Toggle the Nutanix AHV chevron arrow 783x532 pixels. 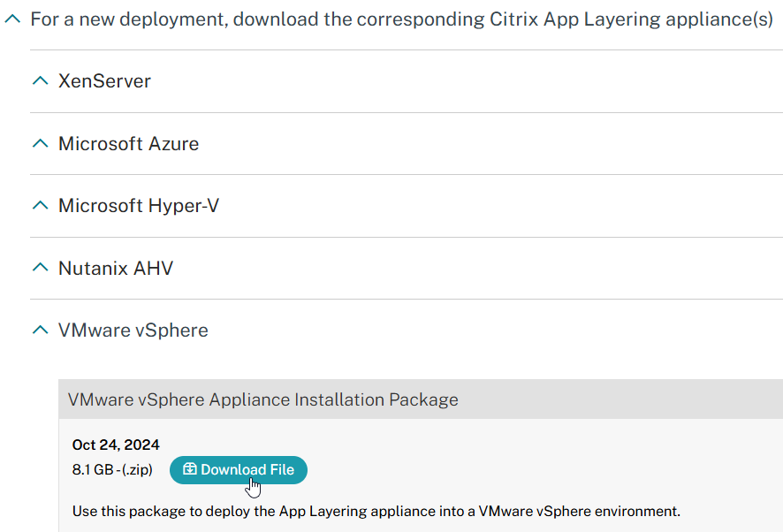pyautogui.click(x=41, y=267)
